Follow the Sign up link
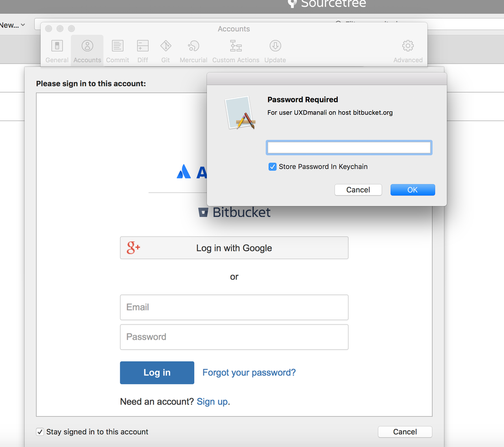This screenshot has height=447, width=504. pyautogui.click(x=212, y=402)
